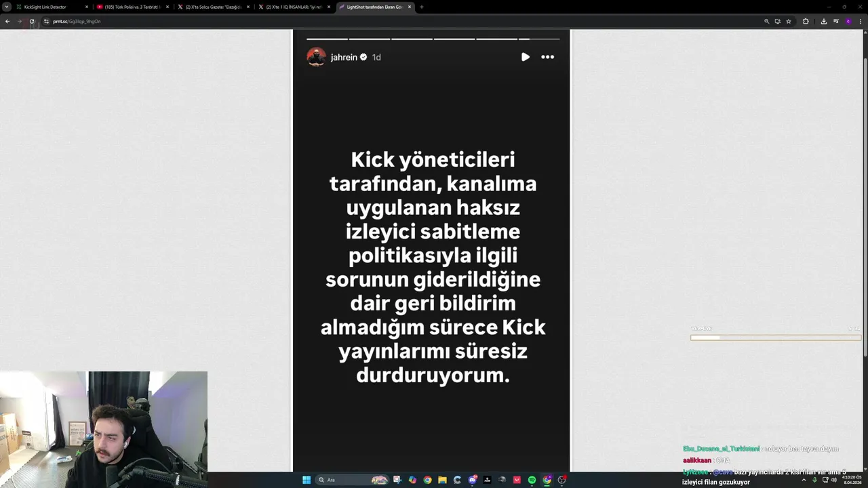Click the install app icon in address bar
The width and height of the screenshot is (868, 488).
pos(778,21)
